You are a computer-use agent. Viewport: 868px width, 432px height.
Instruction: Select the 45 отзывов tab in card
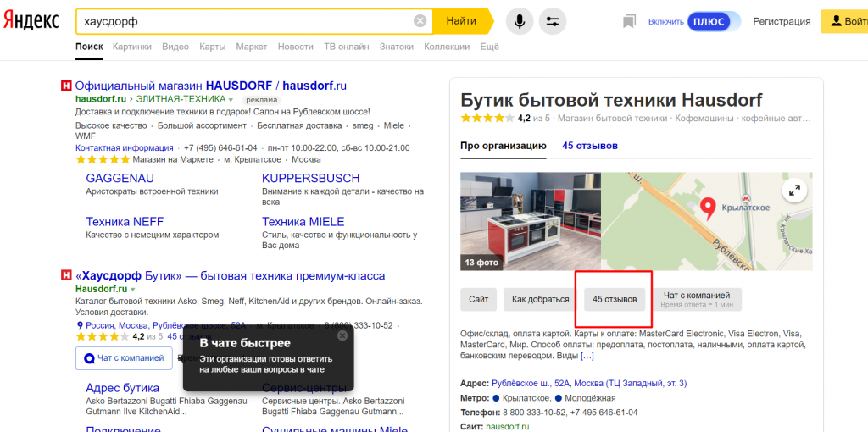590,146
